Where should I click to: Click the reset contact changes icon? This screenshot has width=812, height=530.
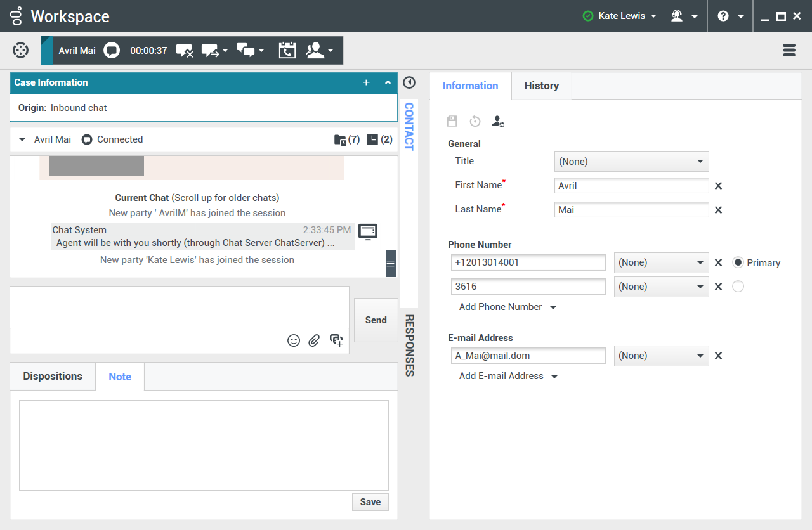pyautogui.click(x=475, y=121)
